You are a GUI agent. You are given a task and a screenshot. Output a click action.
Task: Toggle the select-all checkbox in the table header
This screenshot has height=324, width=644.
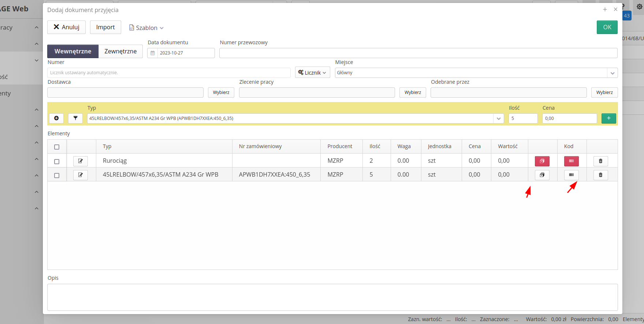(57, 147)
